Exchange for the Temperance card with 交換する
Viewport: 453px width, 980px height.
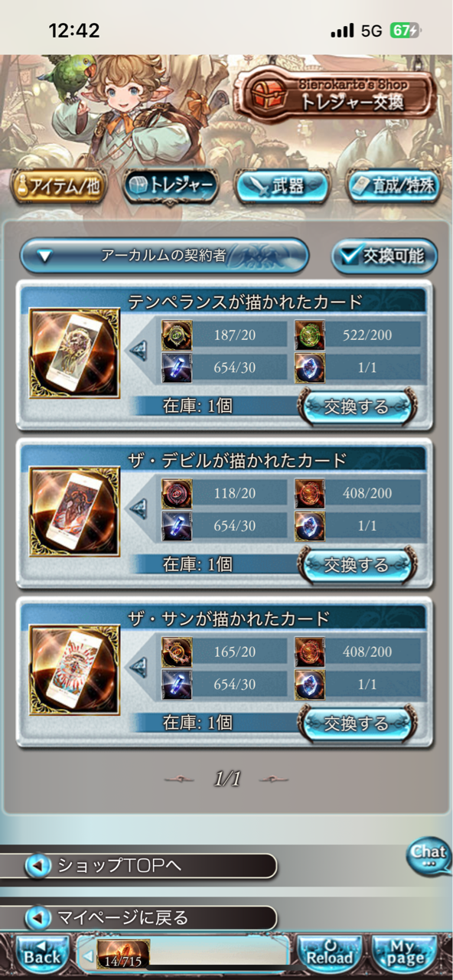coord(357,406)
